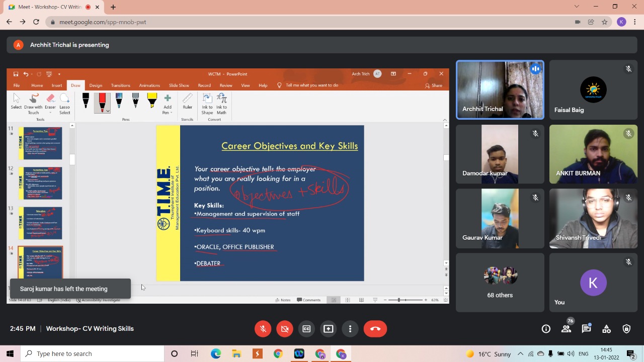644x362 pixels.
Task: Turn on the camera in Meet
Action: click(x=285, y=329)
